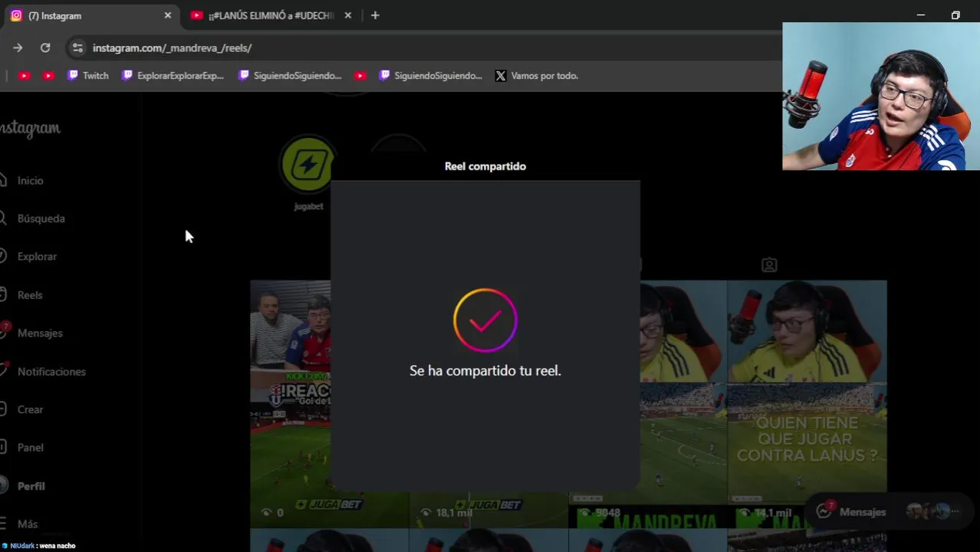The height and width of the screenshot is (552, 980).
Task: Restore down the browser window
Action: [x=955, y=15]
